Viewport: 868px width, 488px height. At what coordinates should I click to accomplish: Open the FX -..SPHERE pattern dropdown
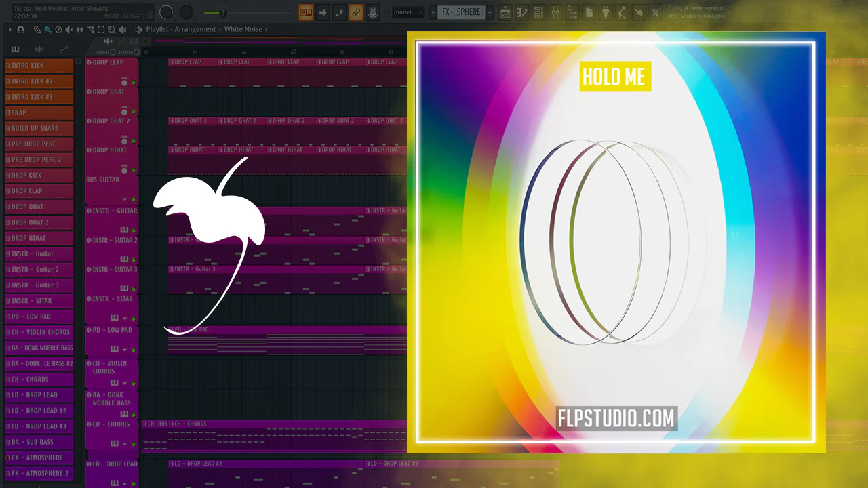pyautogui.click(x=460, y=12)
